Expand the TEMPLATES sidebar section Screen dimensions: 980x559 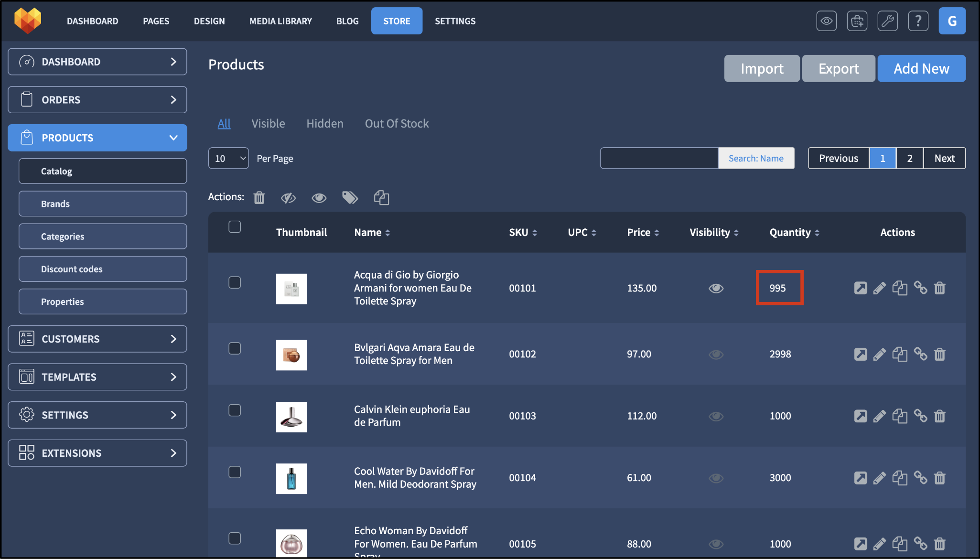[x=97, y=377]
